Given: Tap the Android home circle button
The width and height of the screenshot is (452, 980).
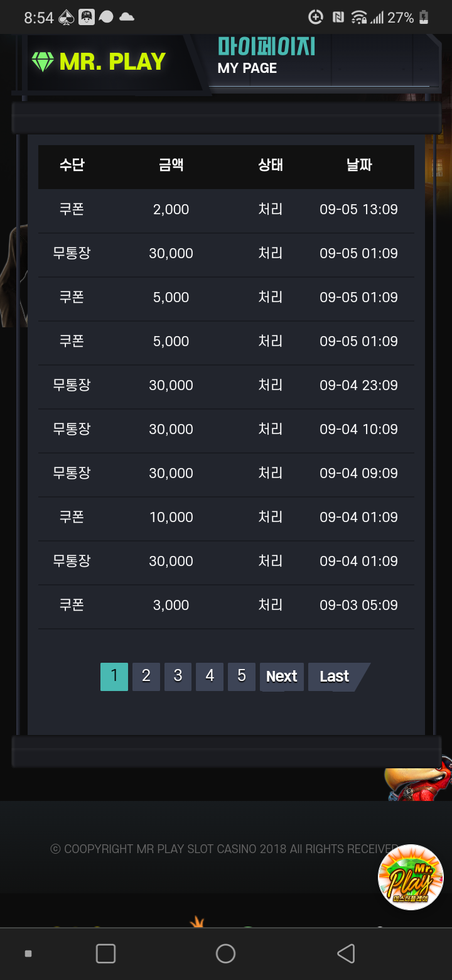Looking at the screenshot, I should [225, 954].
